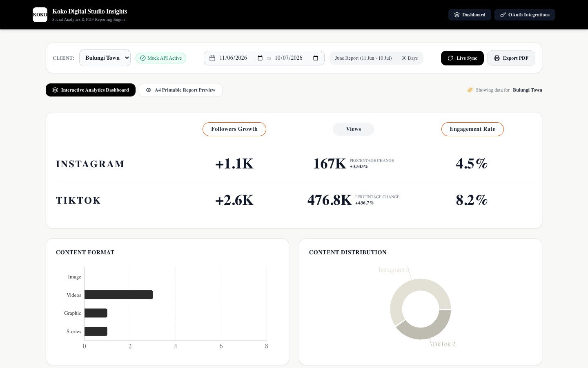This screenshot has height=368, width=588.
Task: Click the calendar icon before the date range
Action: tap(212, 58)
